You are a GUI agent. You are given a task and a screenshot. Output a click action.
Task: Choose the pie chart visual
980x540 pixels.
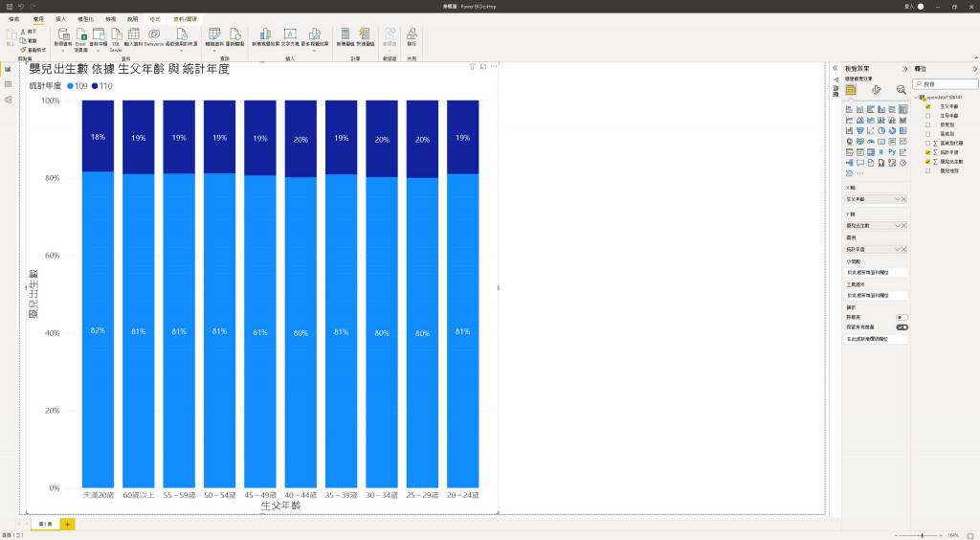click(881, 130)
